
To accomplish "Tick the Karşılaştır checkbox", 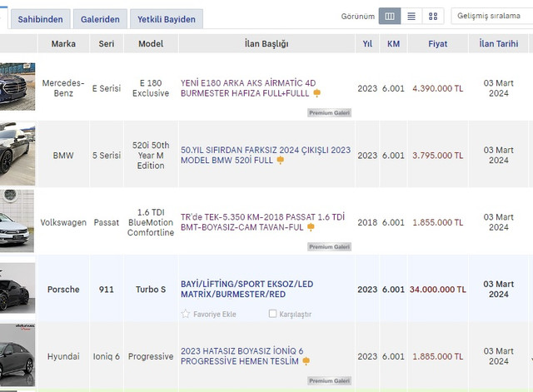I will tap(272, 314).
